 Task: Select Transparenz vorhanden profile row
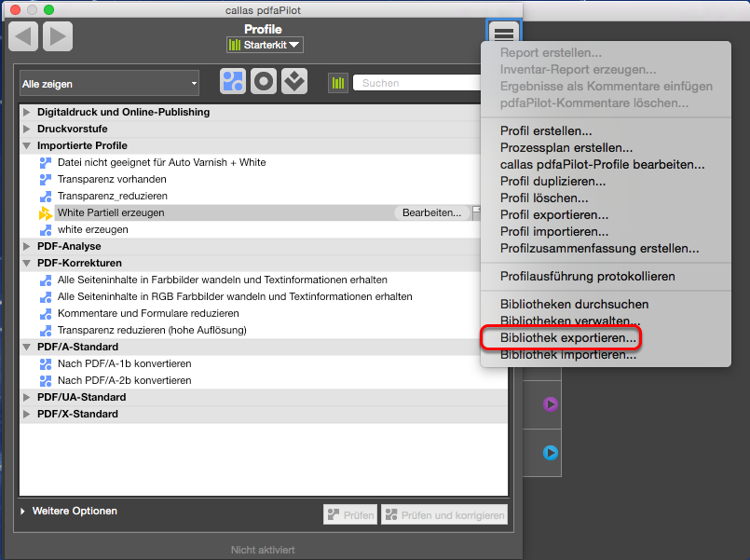pos(251,179)
